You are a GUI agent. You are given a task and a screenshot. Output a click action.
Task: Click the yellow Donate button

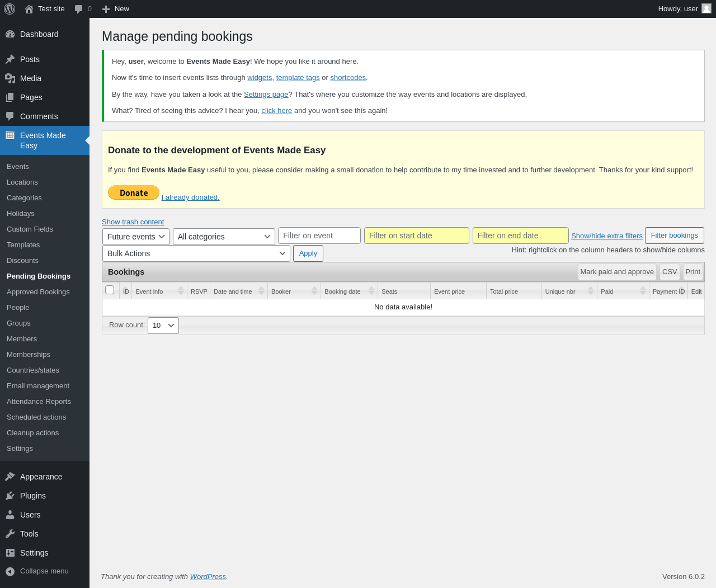(134, 192)
